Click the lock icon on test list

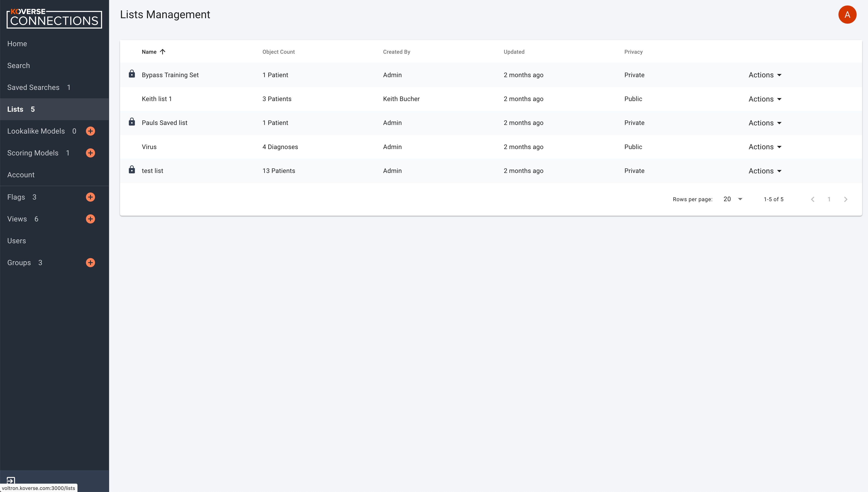tap(132, 170)
